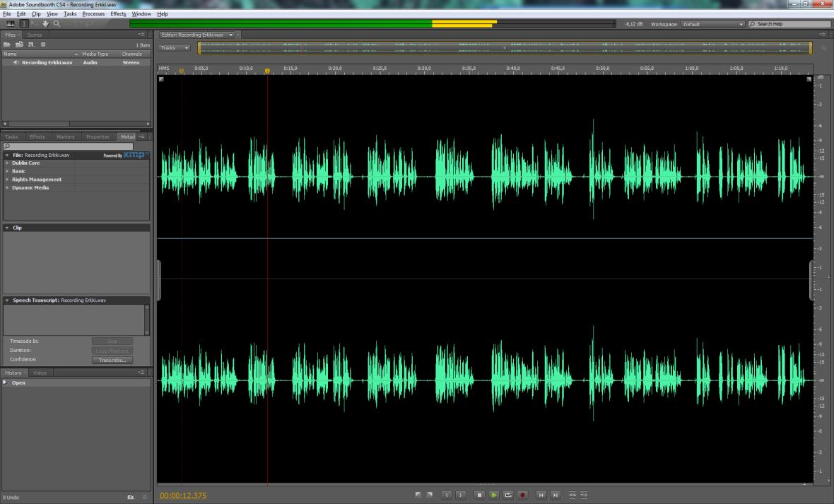Select the Open history entry
The height and width of the screenshot is (504, 834).
(x=76, y=382)
